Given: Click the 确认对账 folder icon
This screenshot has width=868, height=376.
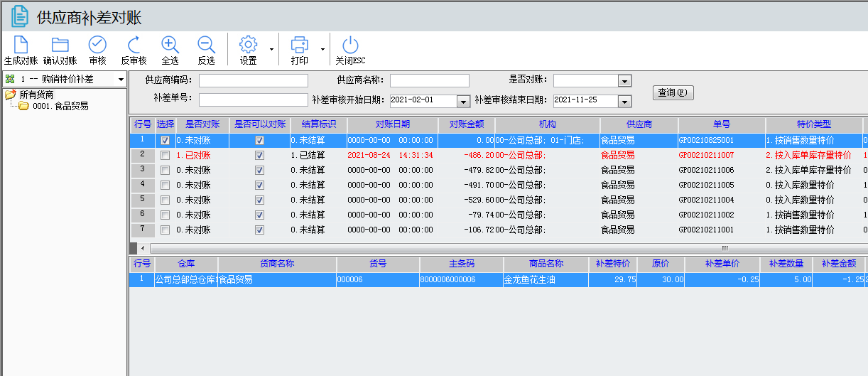Looking at the screenshot, I should tap(60, 45).
